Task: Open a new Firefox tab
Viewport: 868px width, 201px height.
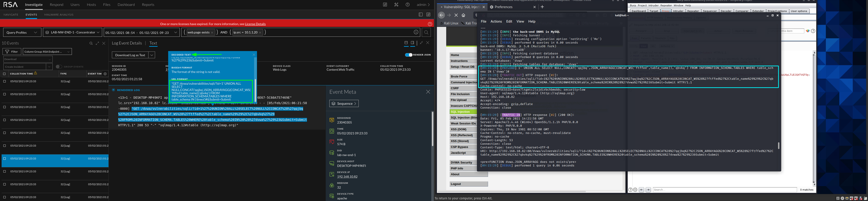Action: click(x=542, y=7)
